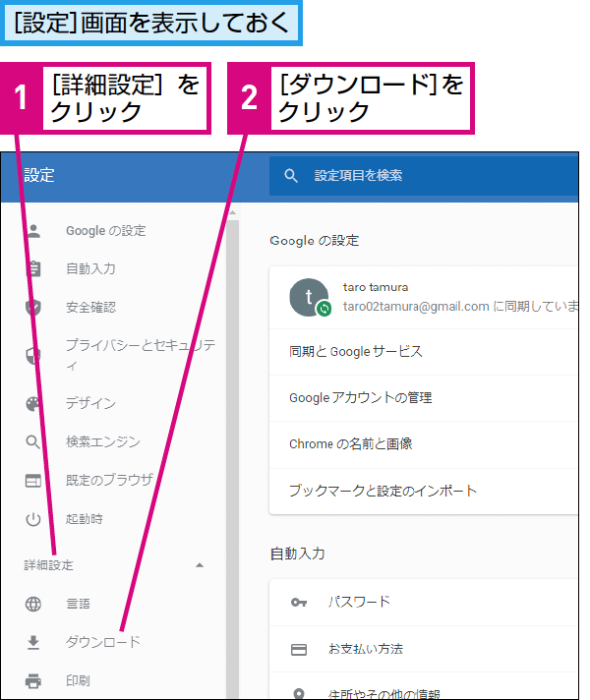The image size is (590, 700).
Task: Click the autofill clipboard icon
Action: point(33,268)
